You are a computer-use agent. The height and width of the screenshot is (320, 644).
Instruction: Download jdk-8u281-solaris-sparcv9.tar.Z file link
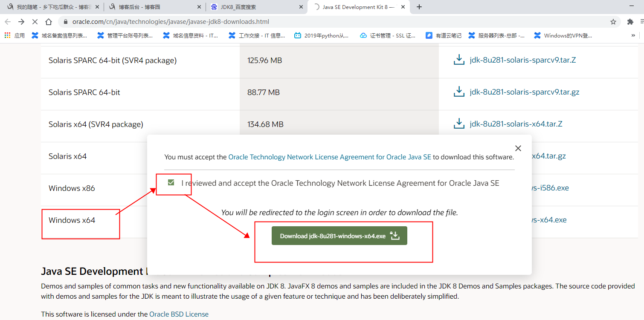[x=523, y=60]
